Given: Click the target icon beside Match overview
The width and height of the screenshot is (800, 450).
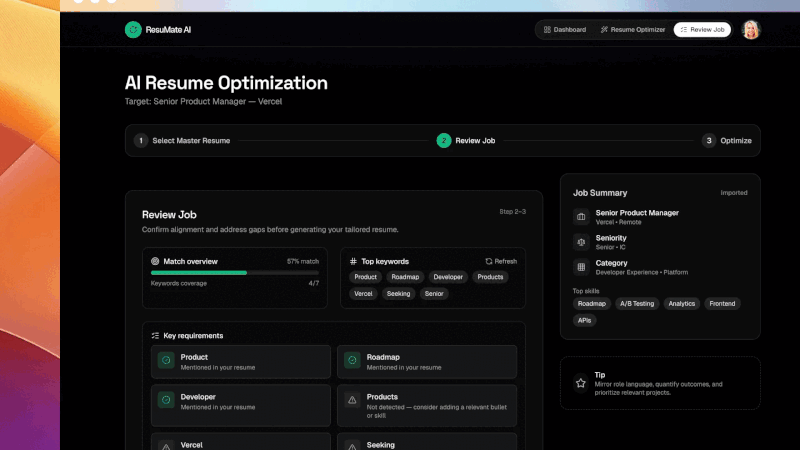Looking at the screenshot, I should tap(155, 261).
